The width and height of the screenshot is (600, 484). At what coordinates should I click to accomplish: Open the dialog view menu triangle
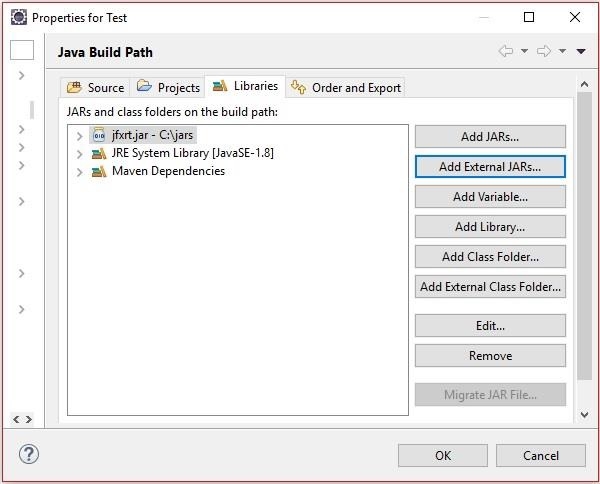(x=581, y=52)
